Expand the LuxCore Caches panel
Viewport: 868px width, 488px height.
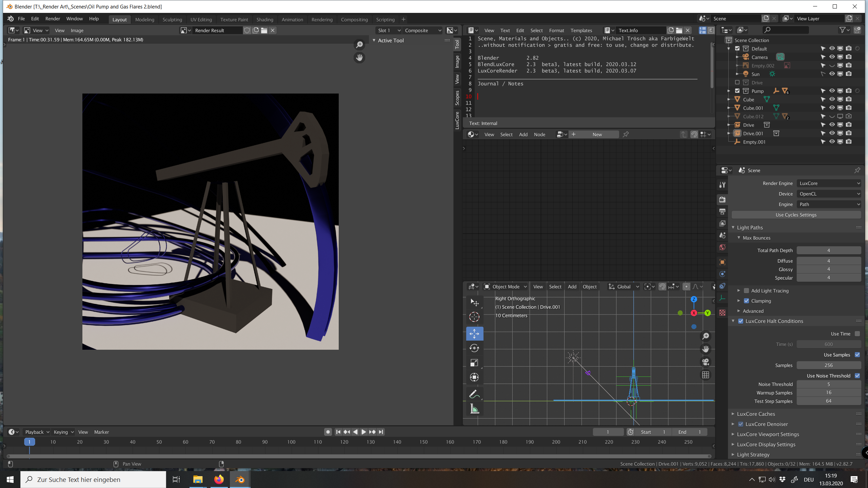coord(756,414)
